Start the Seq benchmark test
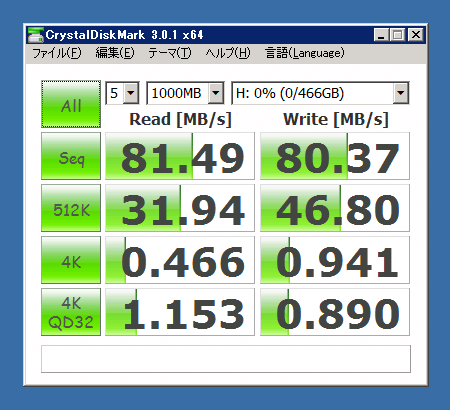450x410 pixels. [71, 156]
